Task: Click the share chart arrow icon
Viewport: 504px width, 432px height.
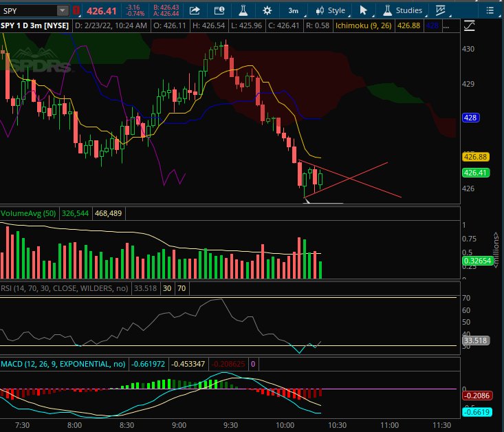Action: 195,10
